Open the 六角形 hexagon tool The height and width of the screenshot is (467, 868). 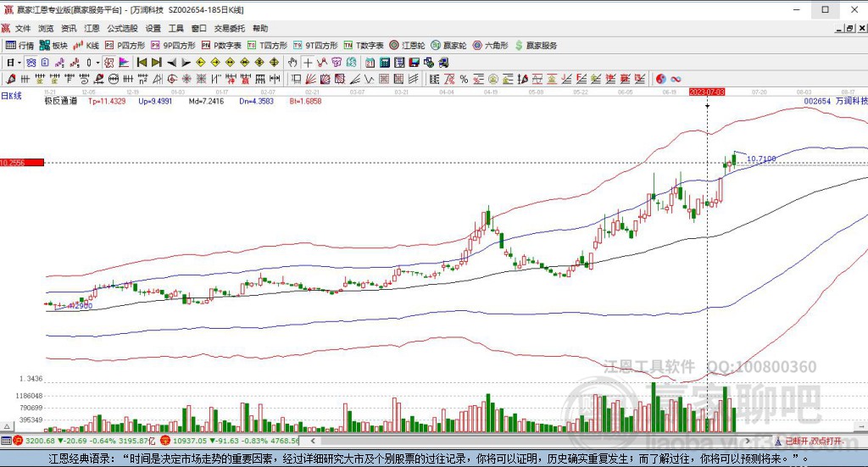(491, 46)
